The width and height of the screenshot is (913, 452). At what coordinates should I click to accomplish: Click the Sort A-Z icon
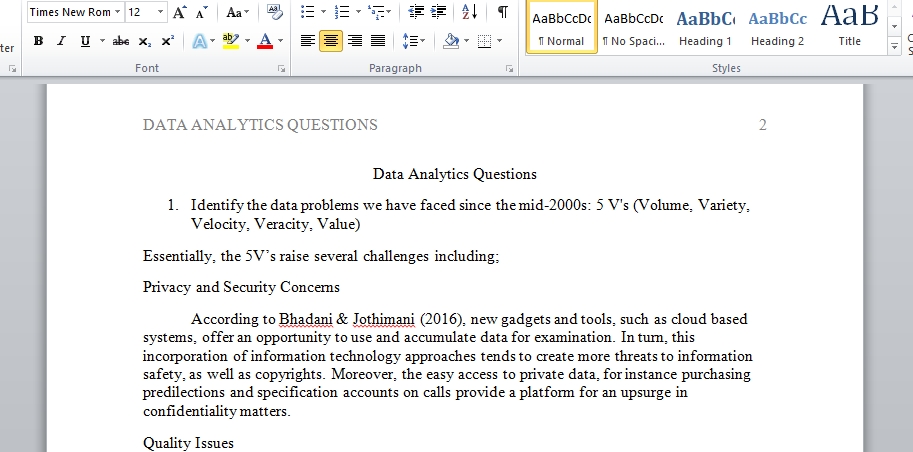coord(470,12)
